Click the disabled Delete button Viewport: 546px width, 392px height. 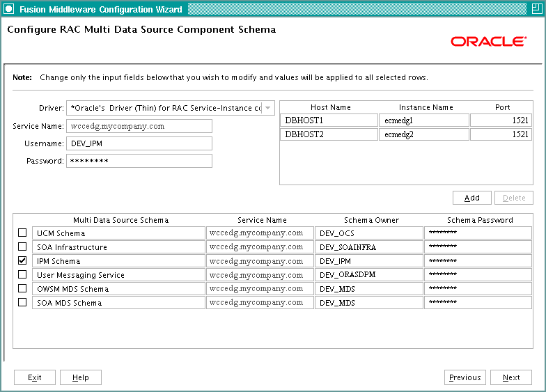(514, 198)
